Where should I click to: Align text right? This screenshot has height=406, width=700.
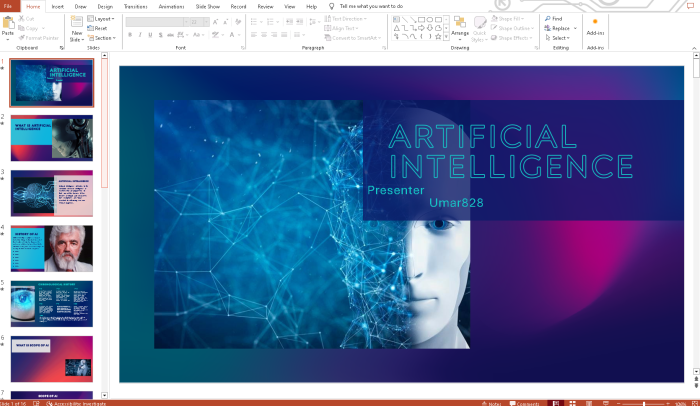click(274, 35)
